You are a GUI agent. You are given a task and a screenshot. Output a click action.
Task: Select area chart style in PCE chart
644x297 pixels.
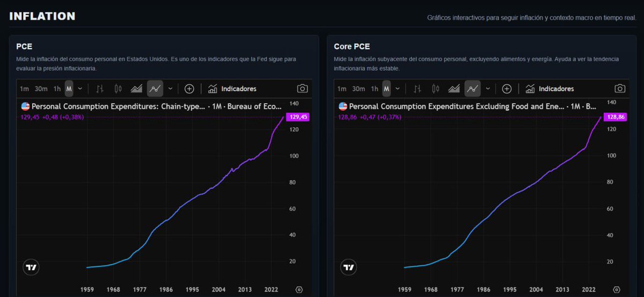pyautogui.click(x=136, y=89)
